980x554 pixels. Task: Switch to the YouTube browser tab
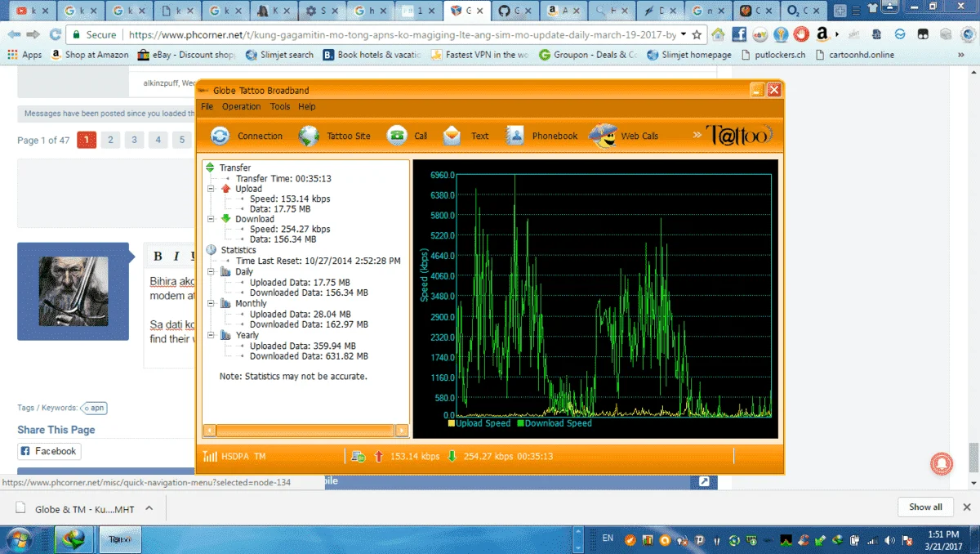pos(33,11)
